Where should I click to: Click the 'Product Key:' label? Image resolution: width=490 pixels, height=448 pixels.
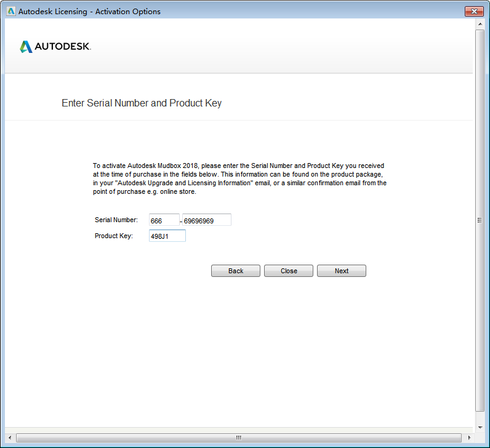(x=114, y=236)
